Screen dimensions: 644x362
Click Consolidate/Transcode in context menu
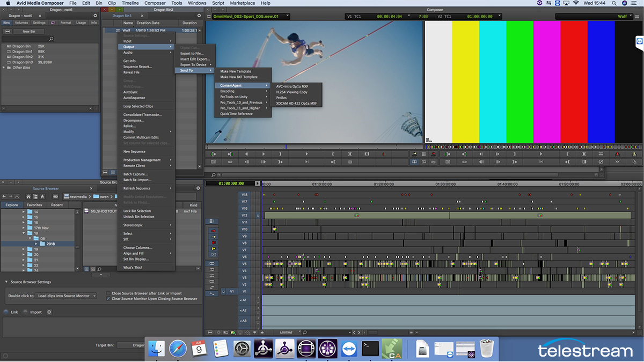[143, 115]
